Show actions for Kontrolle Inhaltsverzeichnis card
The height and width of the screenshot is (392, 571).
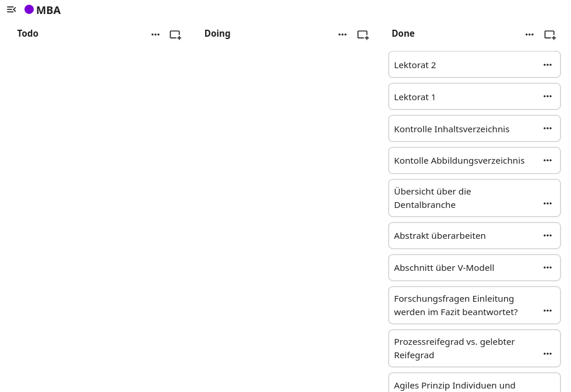click(x=548, y=129)
